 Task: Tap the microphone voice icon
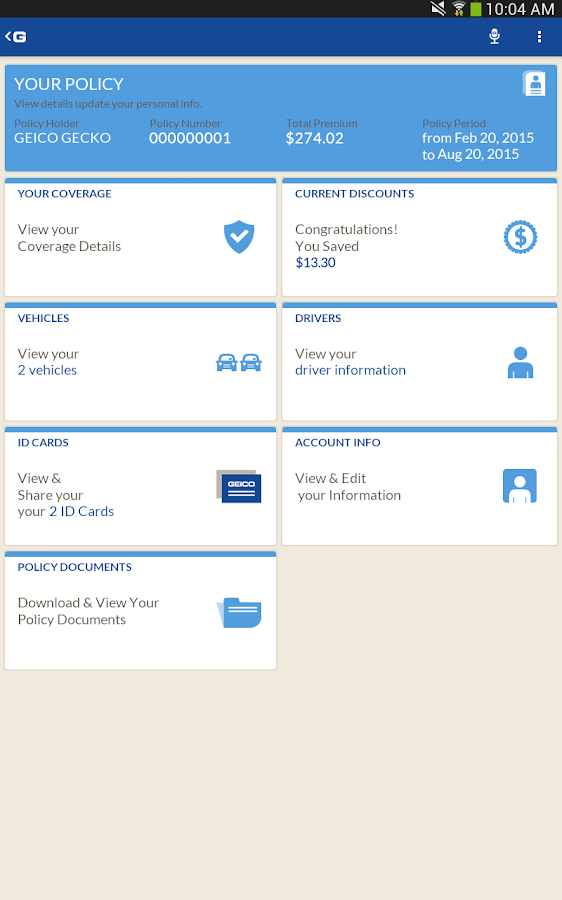[494, 36]
